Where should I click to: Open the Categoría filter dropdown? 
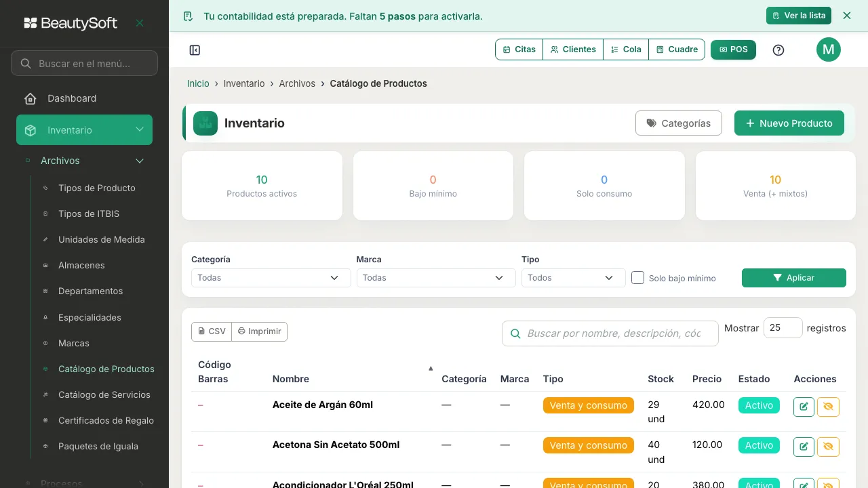tap(271, 278)
